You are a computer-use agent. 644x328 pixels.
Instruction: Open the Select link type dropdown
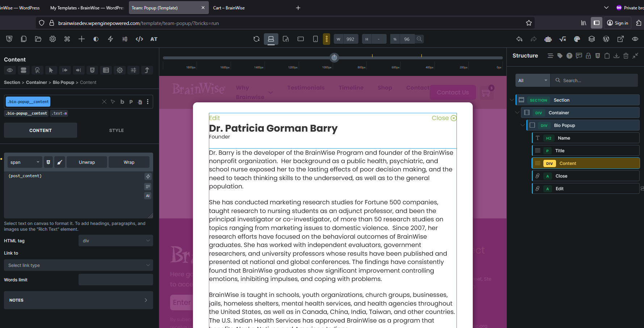79,265
